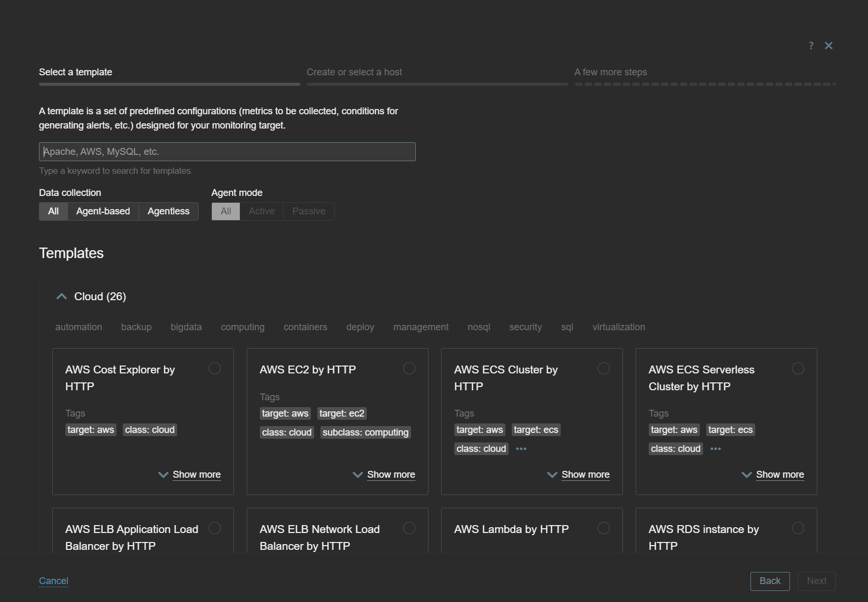868x602 pixels.
Task: Filter templates by bigdata subclass
Action: point(186,327)
